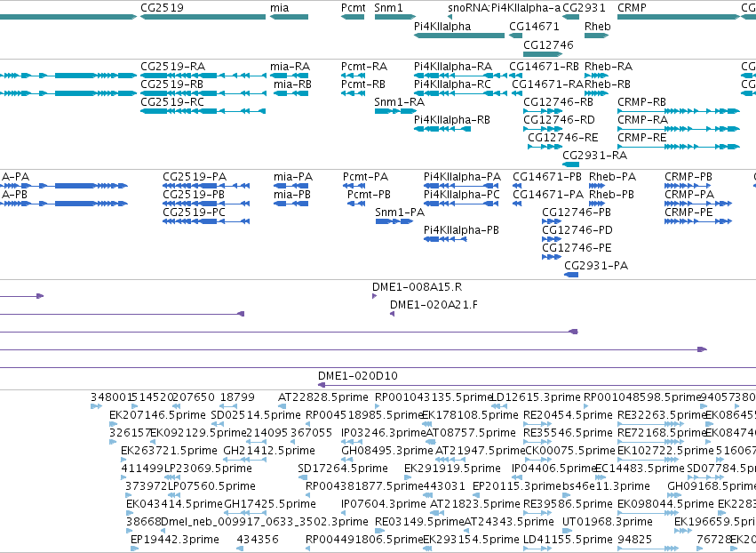Select EST label GH17425.5prime

[270, 505]
